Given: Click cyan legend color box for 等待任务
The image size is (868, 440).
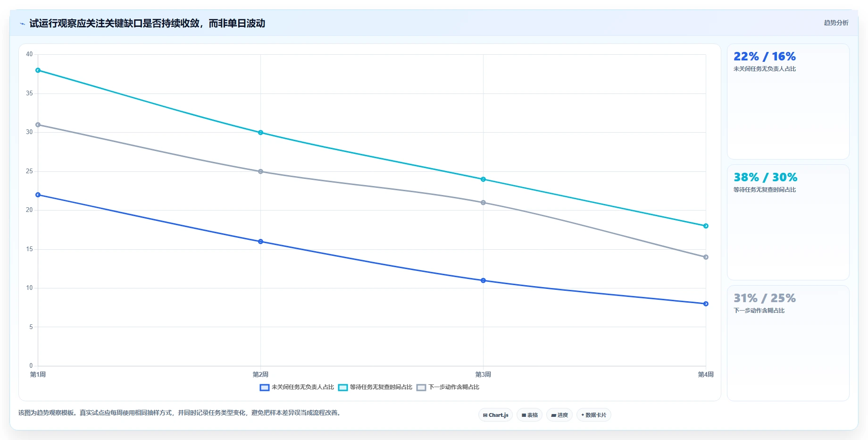Looking at the screenshot, I should click(x=343, y=388).
